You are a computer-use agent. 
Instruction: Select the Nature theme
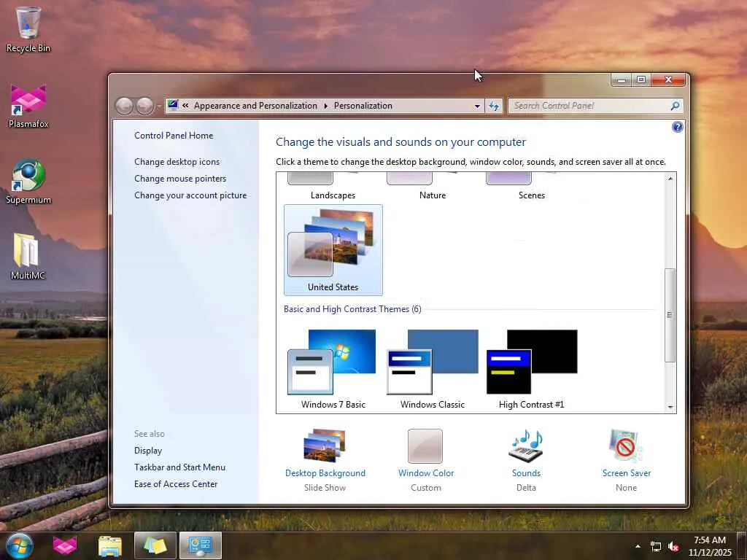432,187
